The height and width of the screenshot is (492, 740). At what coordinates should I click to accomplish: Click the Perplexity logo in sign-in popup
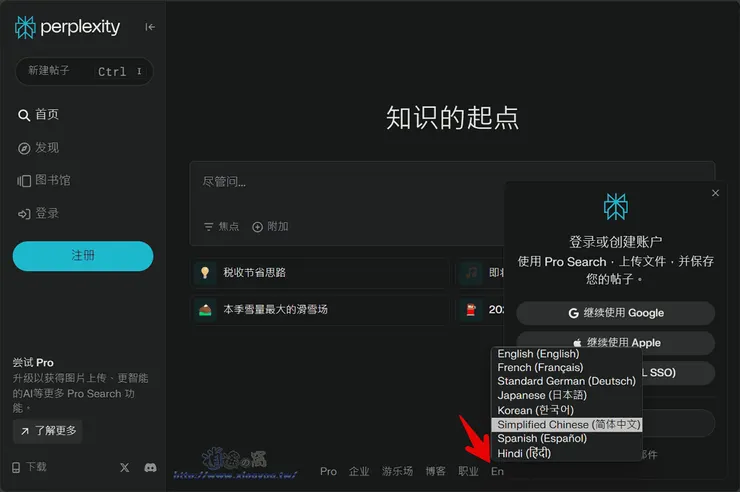click(615, 207)
